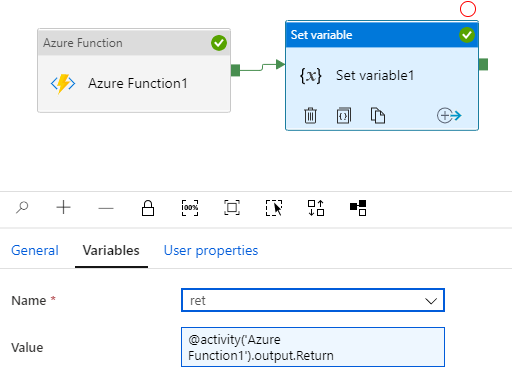512x377 pixels.
Task: Open the Name dropdown showing ret
Action: 313,300
